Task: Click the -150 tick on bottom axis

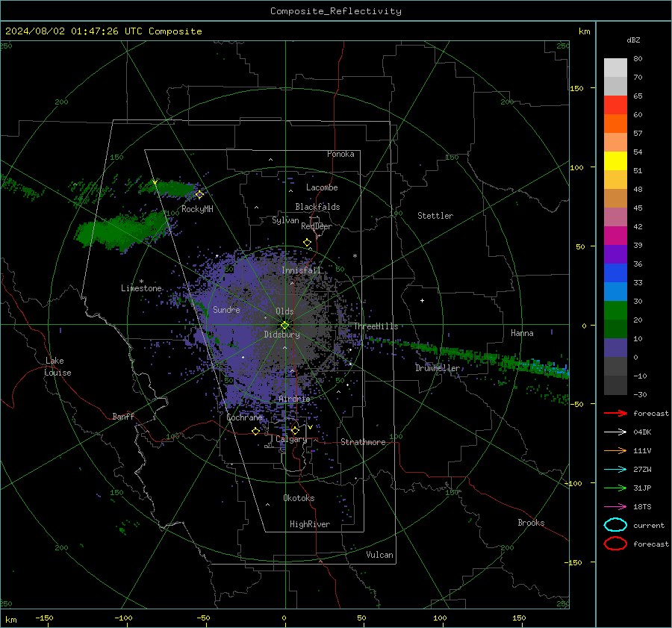Action: (x=44, y=618)
